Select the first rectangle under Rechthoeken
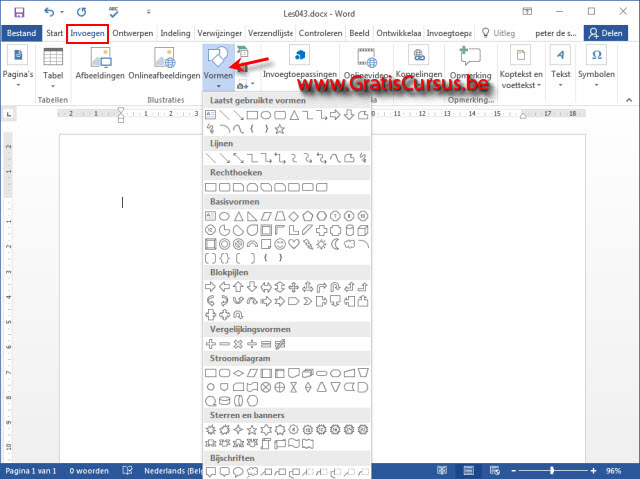The width and height of the screenshot is (640, 479). pos(210,187)
